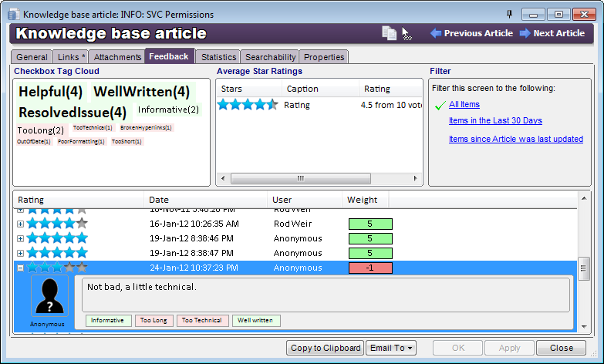
Task: Click the ResolvedIssue(4) tag
Action: tap(73, 113)
